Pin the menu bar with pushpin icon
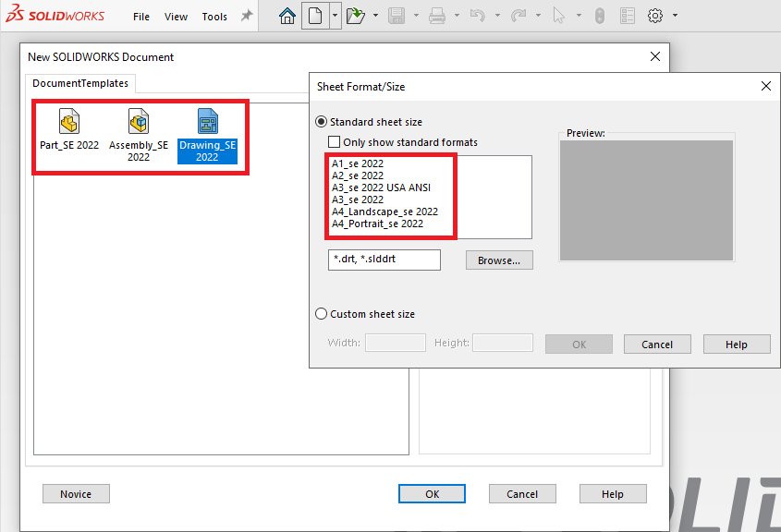 pyautogui.click(x=246, y=16)
